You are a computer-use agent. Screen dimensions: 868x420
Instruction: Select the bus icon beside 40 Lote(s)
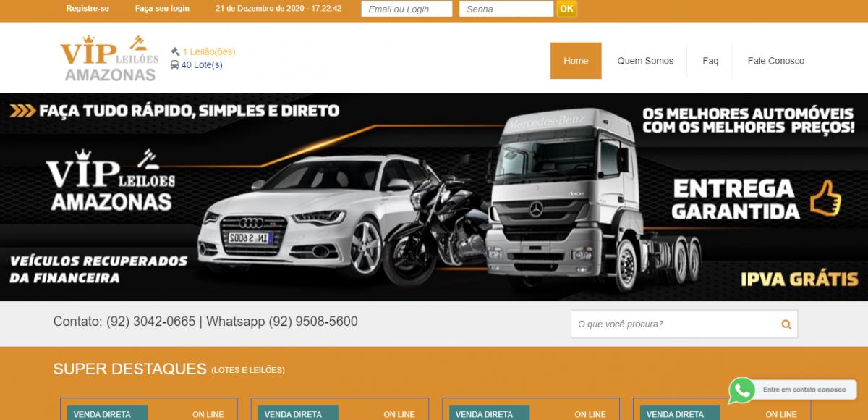tap(175, 64)
